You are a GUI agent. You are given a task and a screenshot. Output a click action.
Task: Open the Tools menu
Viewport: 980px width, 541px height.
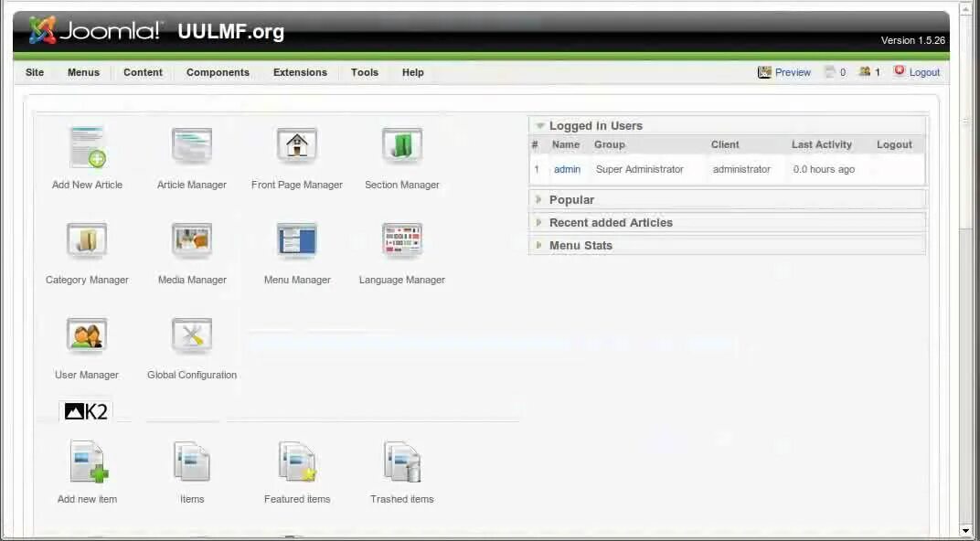point(365,72)
